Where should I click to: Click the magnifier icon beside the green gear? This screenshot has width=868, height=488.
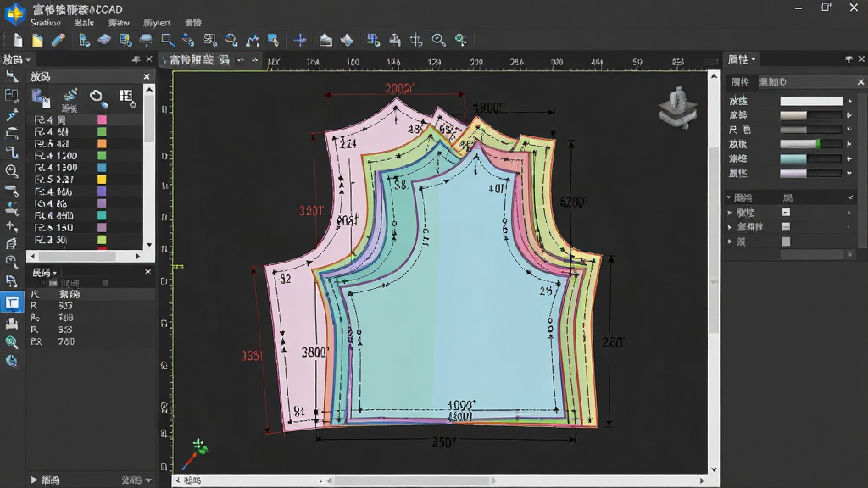point(438,40)
